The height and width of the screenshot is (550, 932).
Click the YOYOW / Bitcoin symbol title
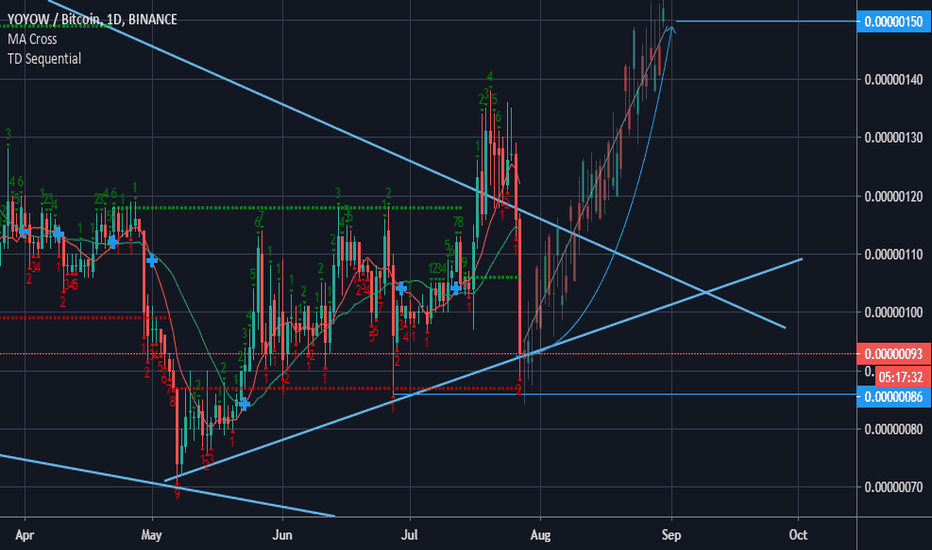point(92,20)
